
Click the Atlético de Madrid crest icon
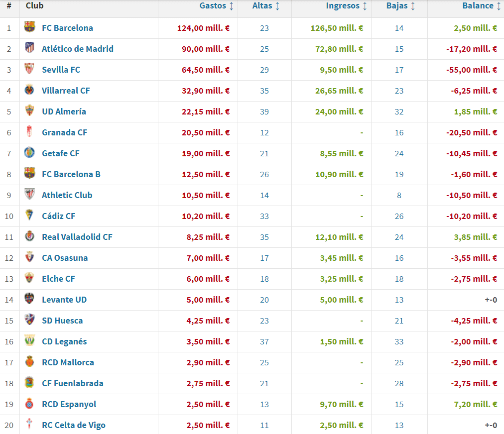[x=30, y=48]
